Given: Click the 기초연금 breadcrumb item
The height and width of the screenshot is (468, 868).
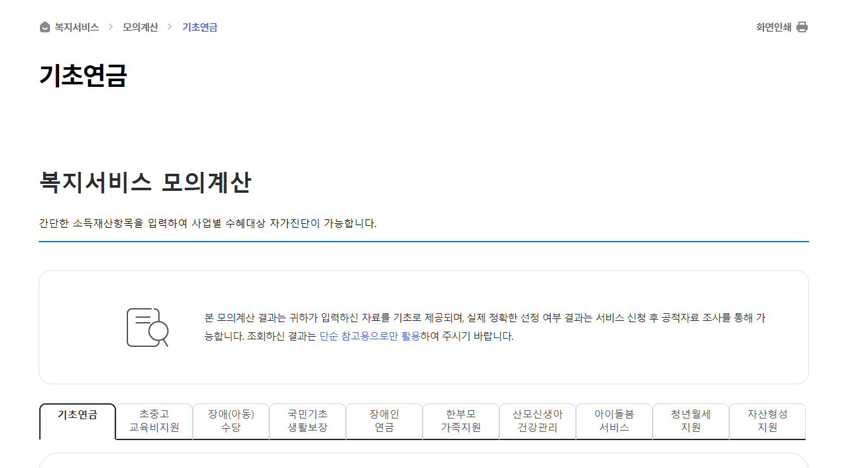Looking at the screenshot, I should pyautogui.click(x=200, y=27).
